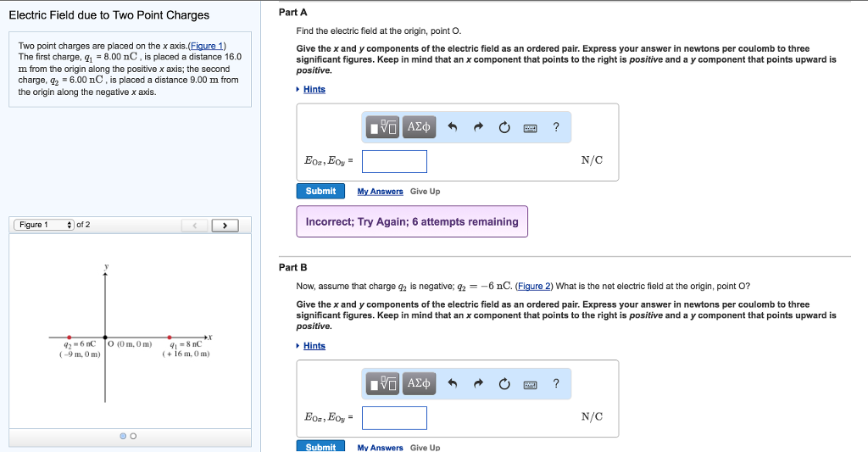Open My Answers for Part A
Viewport: 868px width, 452px height.
point(380,192)
